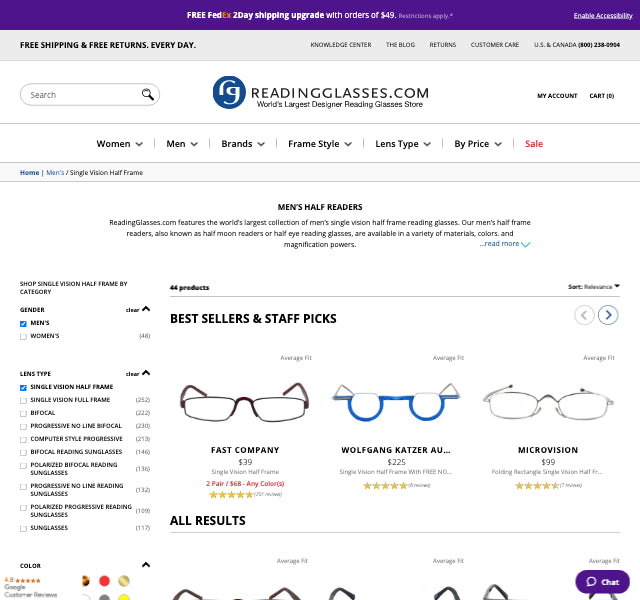The height and width of the screenshot is (600, 640).
Task: Focus the Search input field
Action: point(84,95)
